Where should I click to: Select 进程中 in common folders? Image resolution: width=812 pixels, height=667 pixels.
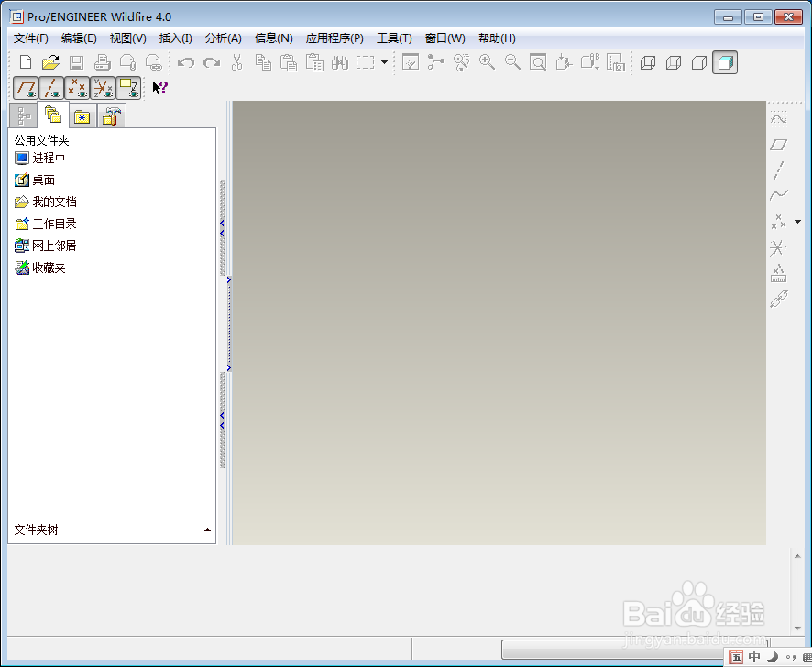[x=40, y=158]
